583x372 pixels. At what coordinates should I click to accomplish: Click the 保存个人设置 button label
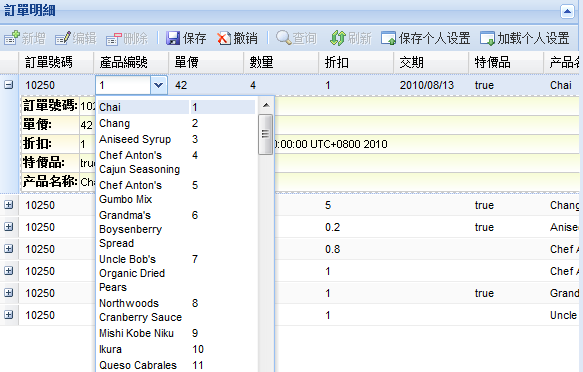(434, 38)
